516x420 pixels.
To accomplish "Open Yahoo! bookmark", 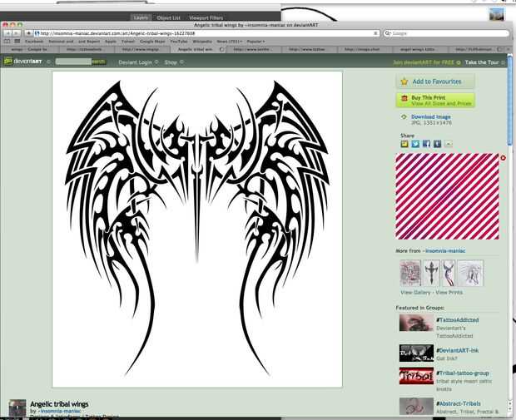I will tap(128, 42).
